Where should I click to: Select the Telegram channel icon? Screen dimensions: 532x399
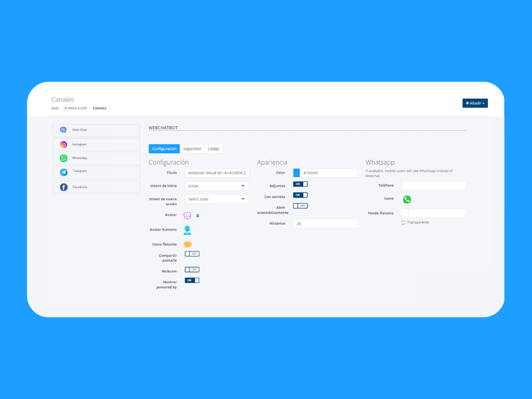pos(63,172)
